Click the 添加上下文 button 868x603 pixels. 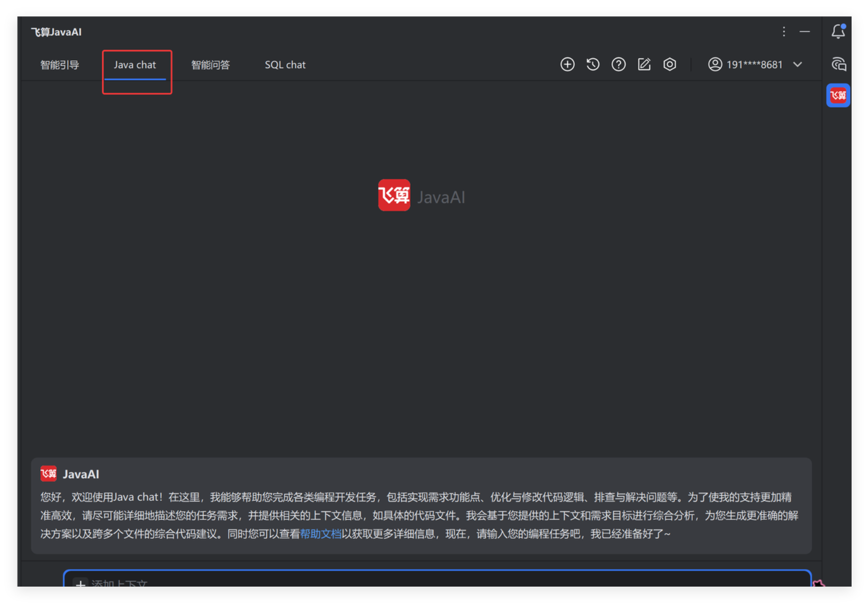tap(111, 583)
